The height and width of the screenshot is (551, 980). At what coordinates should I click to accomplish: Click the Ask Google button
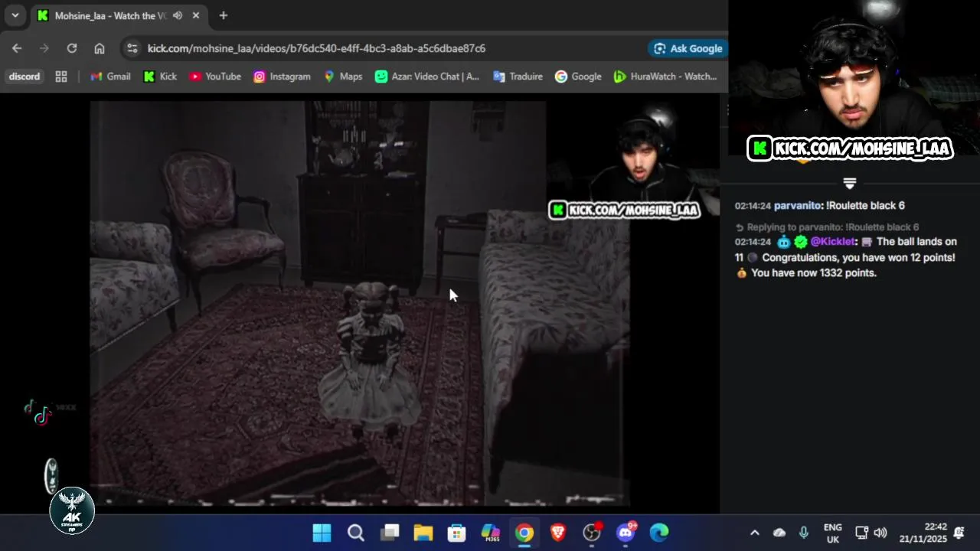(687, 48)
